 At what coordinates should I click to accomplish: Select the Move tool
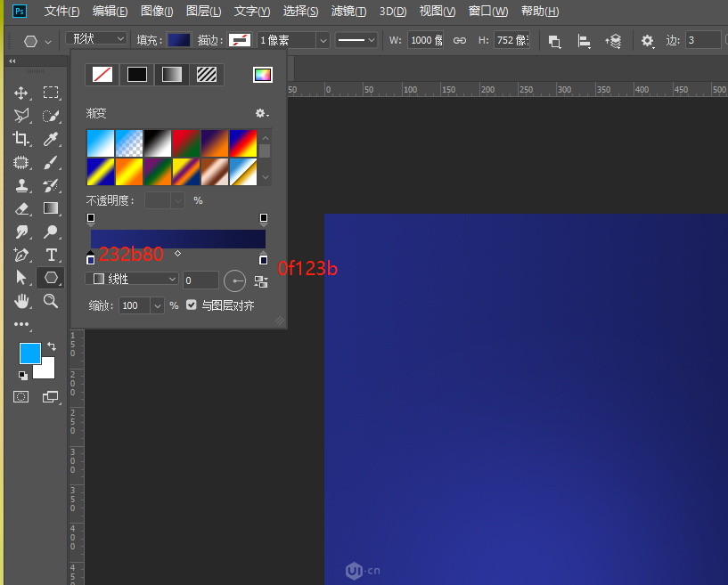[x=22, y=93]
